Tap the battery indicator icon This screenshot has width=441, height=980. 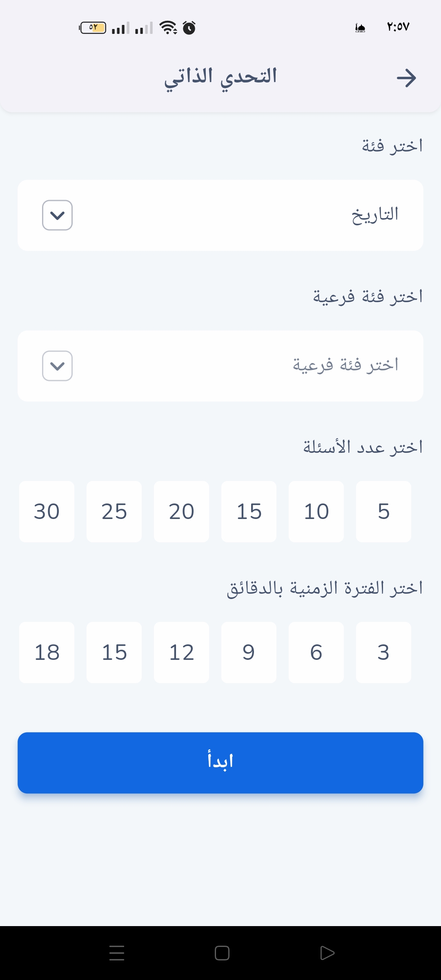(93, 28)
